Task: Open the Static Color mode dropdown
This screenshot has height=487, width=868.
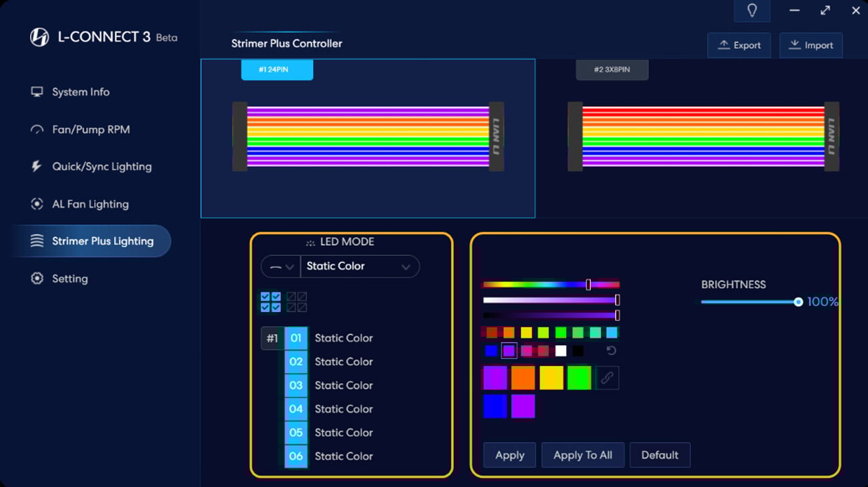Action: click(x=360, y=267)
